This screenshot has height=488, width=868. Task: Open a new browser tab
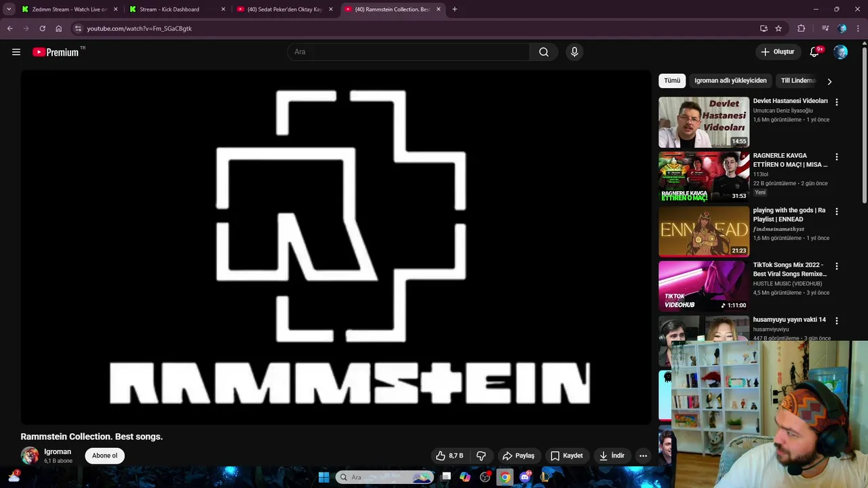(x=454, y=9)
